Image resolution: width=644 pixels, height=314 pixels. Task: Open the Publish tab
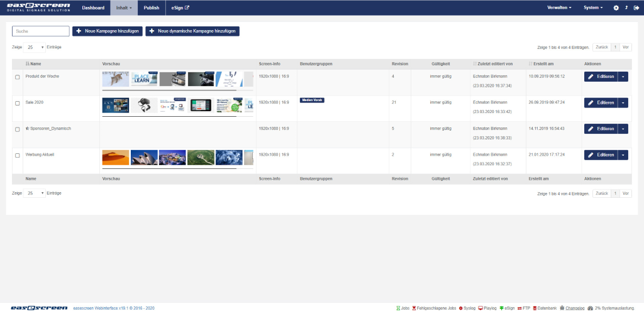point(151,8)
